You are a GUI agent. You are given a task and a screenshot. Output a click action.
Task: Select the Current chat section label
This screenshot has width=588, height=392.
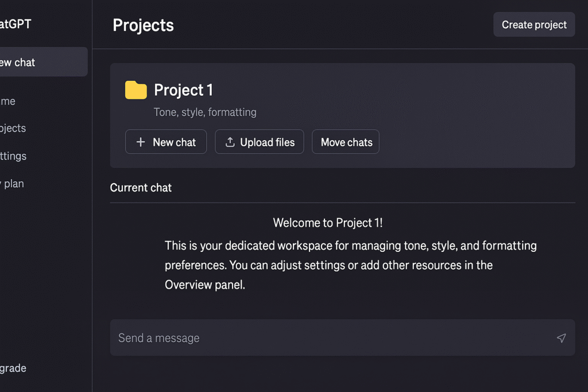[x=141, y=188]
